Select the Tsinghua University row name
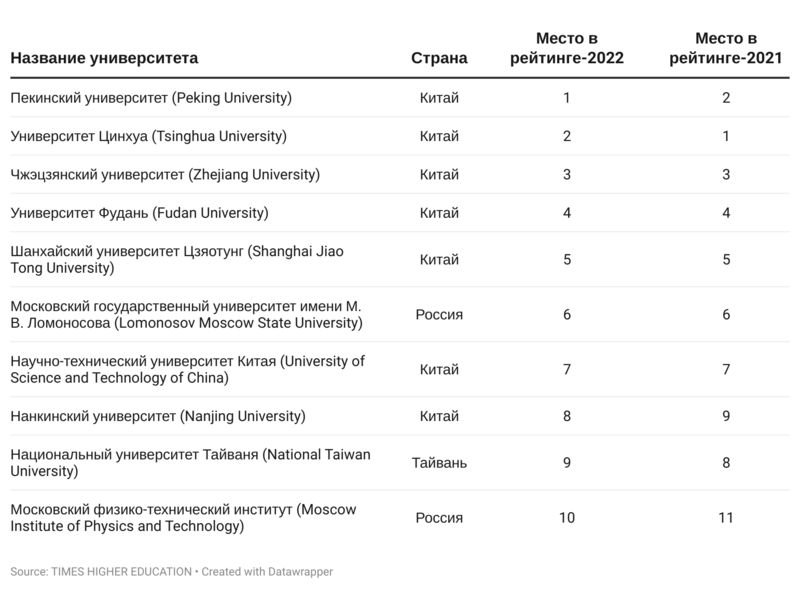The width and height of the screenshot is (800, 589). point(148,136)
